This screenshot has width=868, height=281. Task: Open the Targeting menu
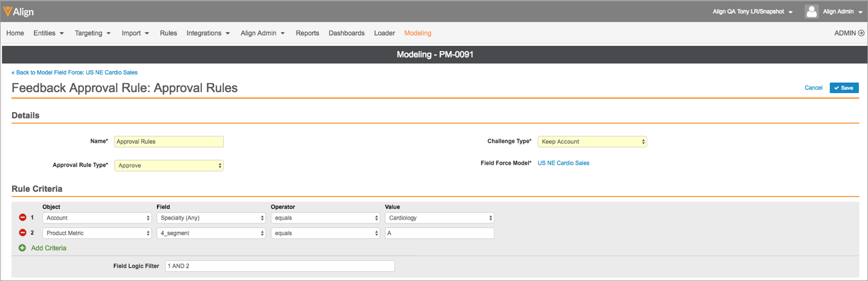pyautogui.click(x=92, y=33)
